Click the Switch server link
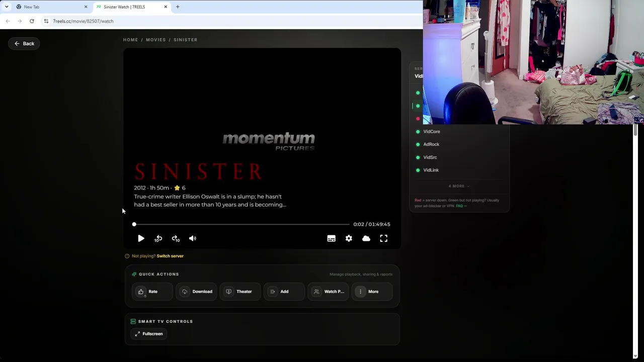The image size is (644, 362). 170,256
